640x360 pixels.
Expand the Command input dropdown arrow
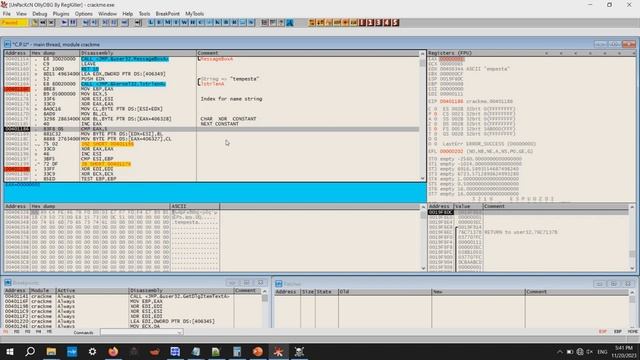pos(179,333)
